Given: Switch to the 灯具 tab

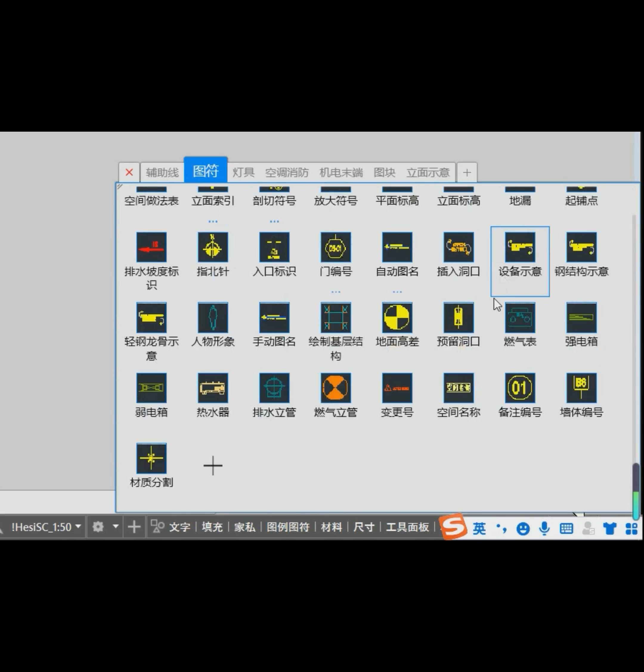Looking at the screenshot, I should tap(243, 172).
